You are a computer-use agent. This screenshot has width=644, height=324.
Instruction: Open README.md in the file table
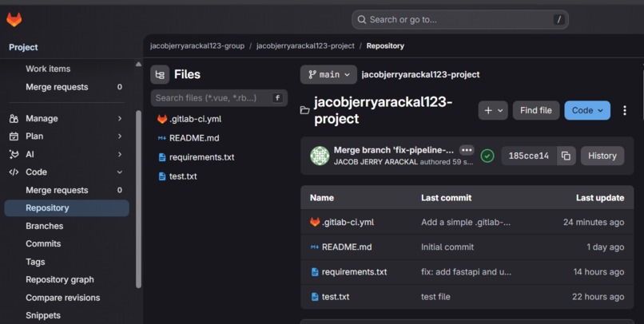(347, 247)
